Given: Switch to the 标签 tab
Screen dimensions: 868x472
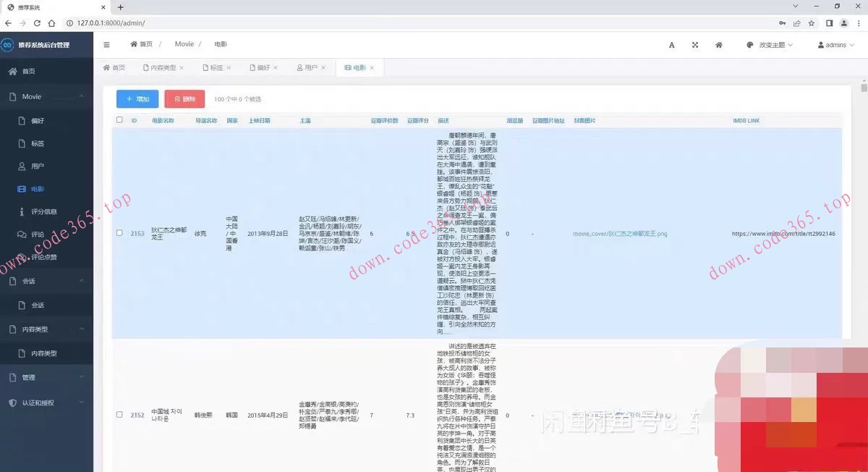Looking at the screenshot, I should (216, 67).
